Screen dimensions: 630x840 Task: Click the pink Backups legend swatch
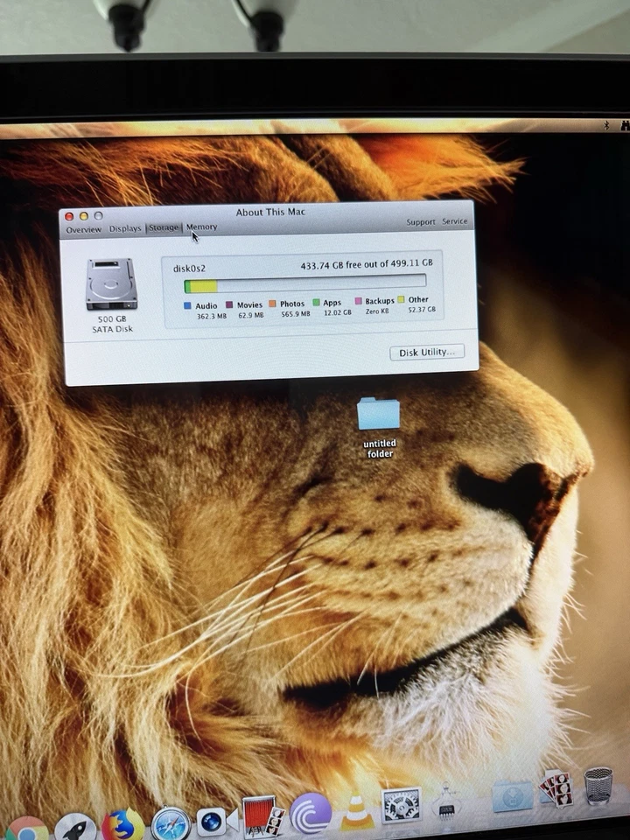[x=359, y=301]
